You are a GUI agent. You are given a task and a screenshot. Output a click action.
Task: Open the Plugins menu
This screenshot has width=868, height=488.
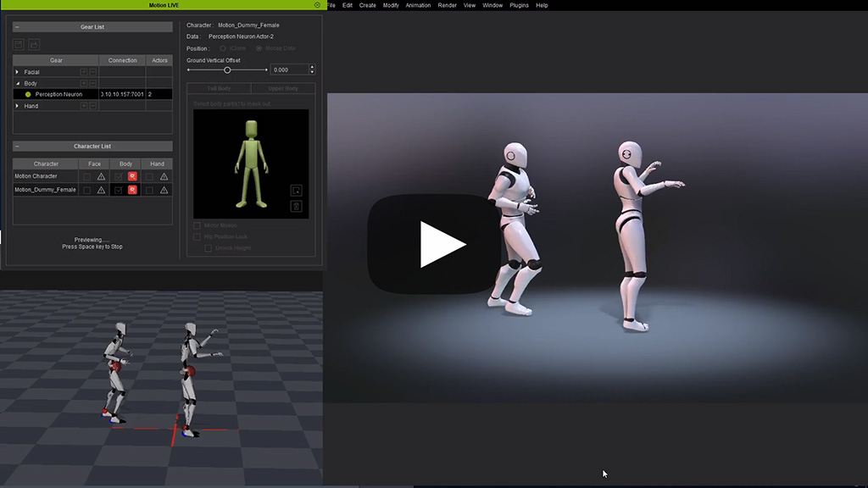(519, 5)
